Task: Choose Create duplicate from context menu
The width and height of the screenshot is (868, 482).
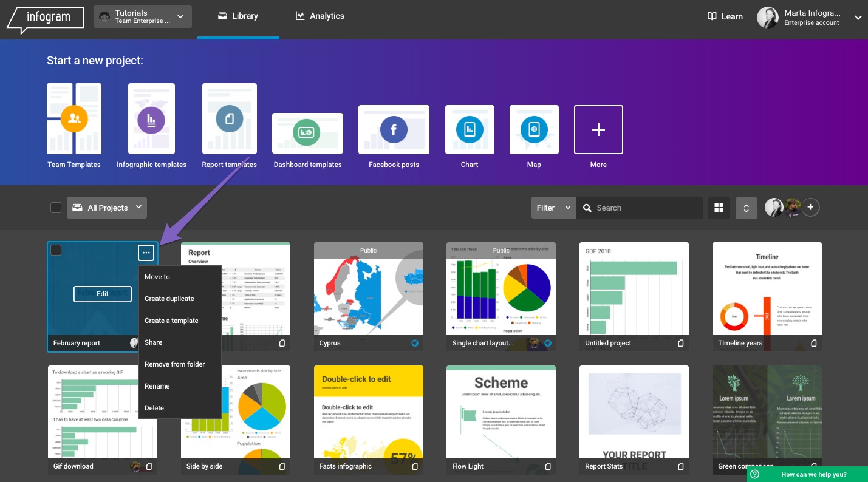Action: tap(169, 299)
